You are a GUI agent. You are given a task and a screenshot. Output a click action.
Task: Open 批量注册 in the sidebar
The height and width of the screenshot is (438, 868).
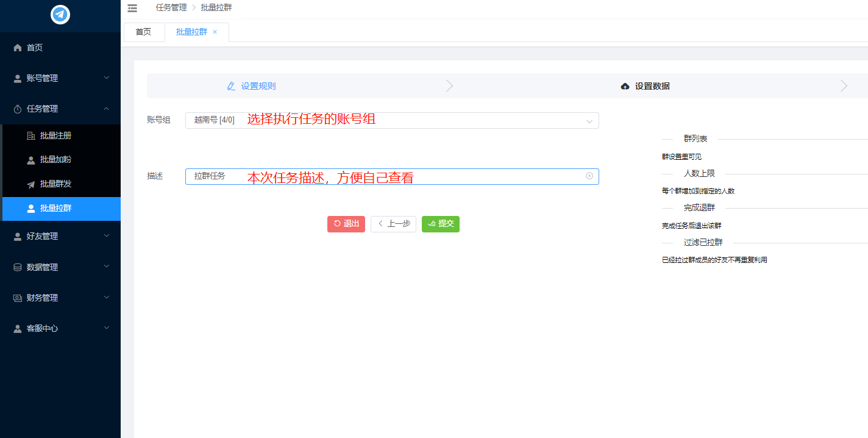coord(55,135)
